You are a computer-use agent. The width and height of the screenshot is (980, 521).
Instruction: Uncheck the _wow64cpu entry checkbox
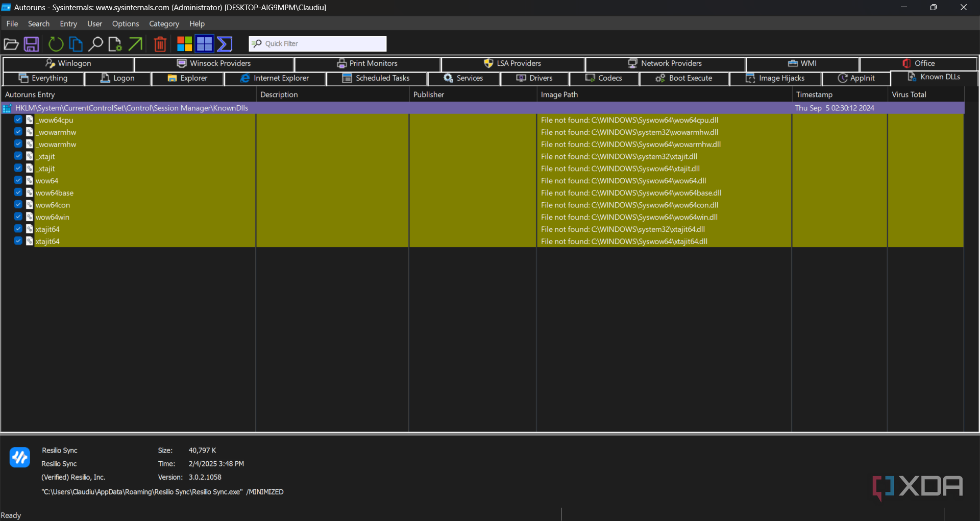[18, 120]
